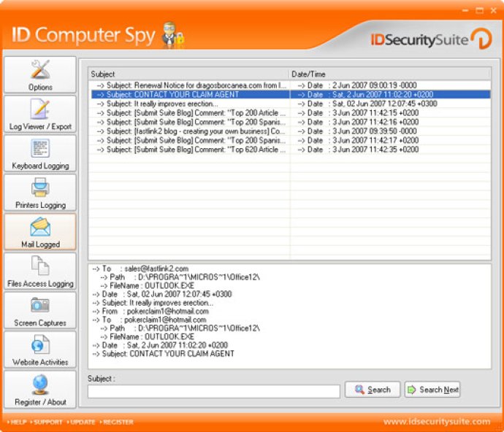The width and height of the screenshot is (504, 432).
Task: Sort by the Date/Time column header
Action: pos(389,74)
